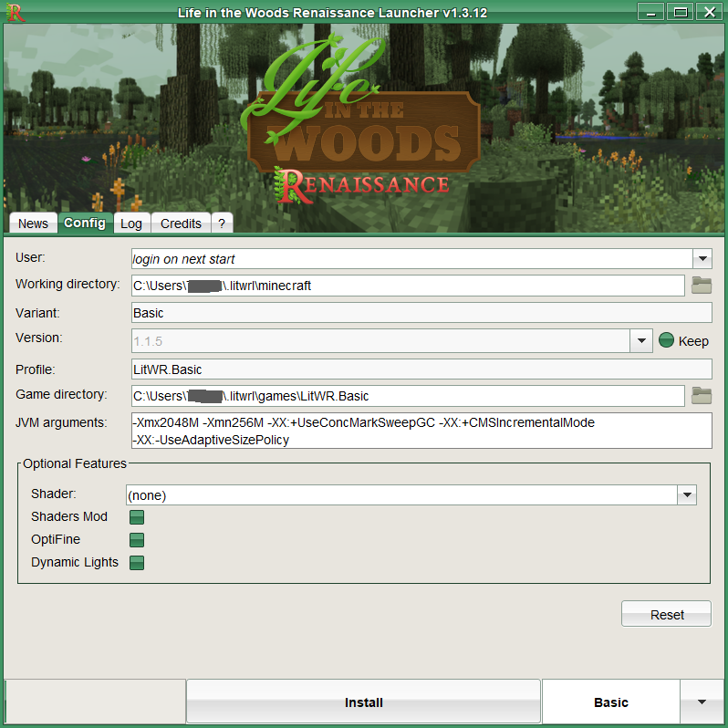This screenshot has height=728, width=728.
Task: Expand the User dropdown arrow
Action: 702,258
